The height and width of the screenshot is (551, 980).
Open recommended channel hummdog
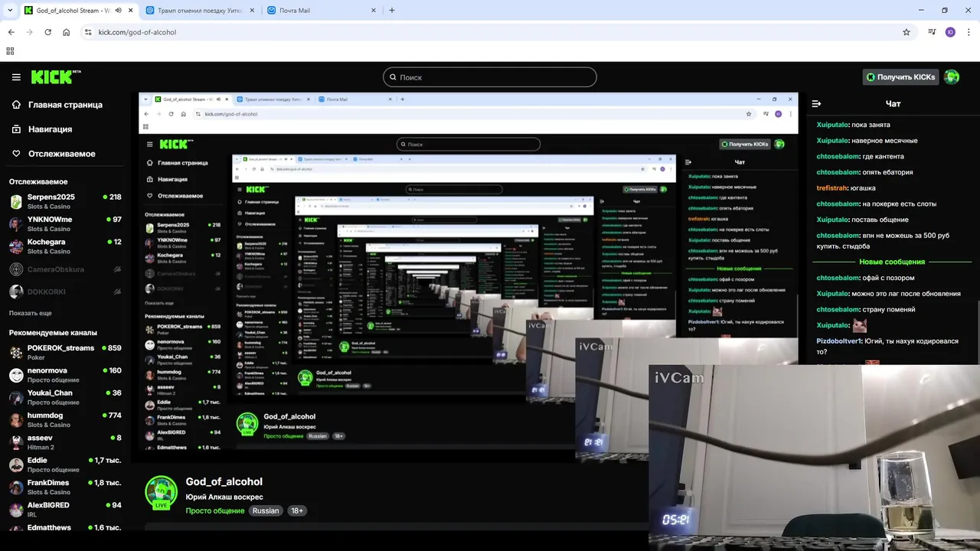click(x=65, y=419)
